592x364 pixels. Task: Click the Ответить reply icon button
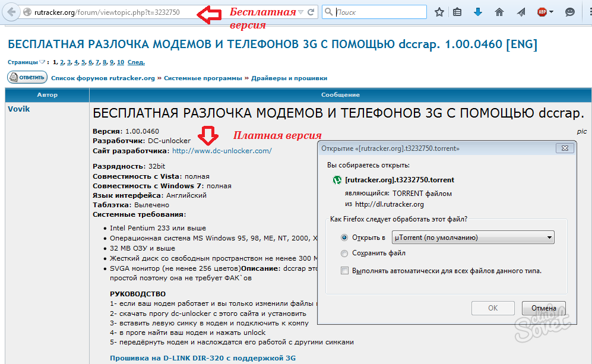pos(27,77)
